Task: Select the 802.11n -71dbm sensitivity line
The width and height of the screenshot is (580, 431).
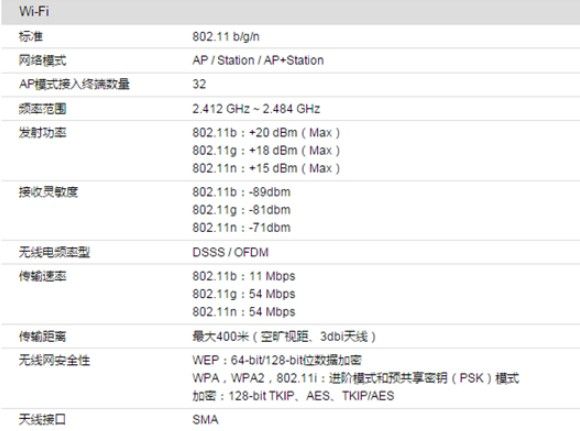Action: [x=241, y=228]
